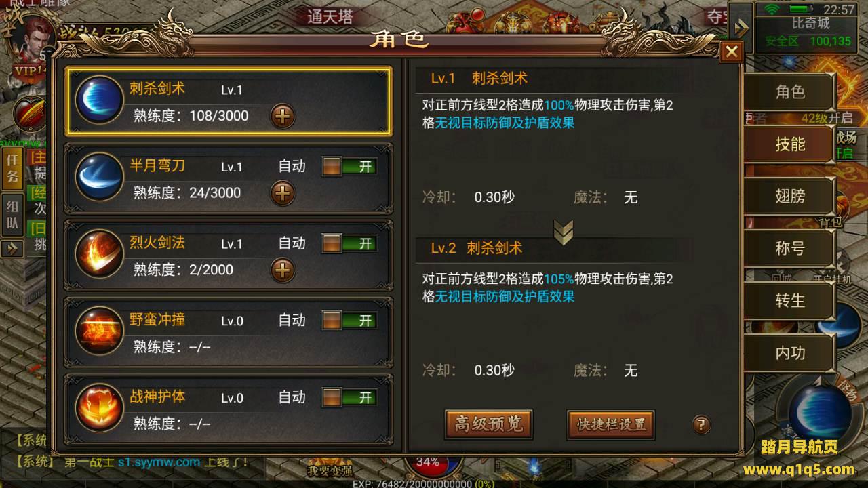Image resolution: width=868 pixels, height=488 pixels.
Task: Click the EXP progress bar at bottom
Action: point(423,484)
